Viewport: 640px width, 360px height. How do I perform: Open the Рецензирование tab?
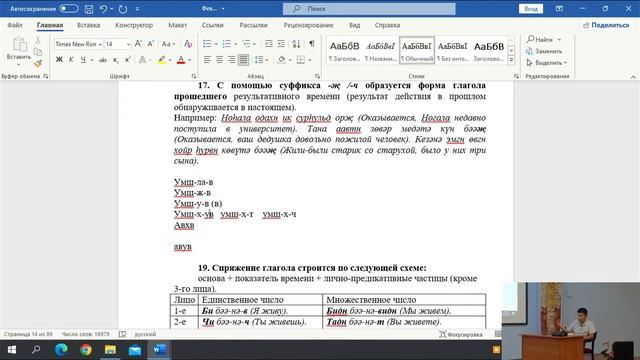pos(309,25)
